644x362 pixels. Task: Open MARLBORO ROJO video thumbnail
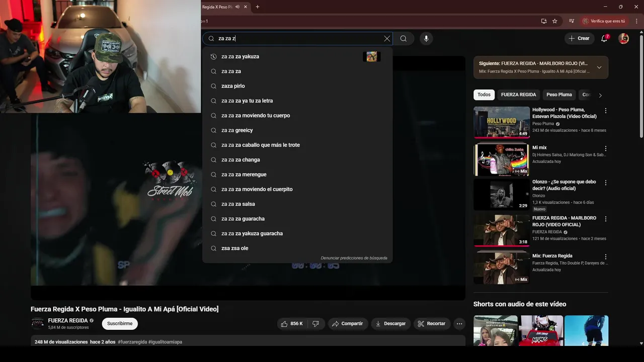coord(502,230)
